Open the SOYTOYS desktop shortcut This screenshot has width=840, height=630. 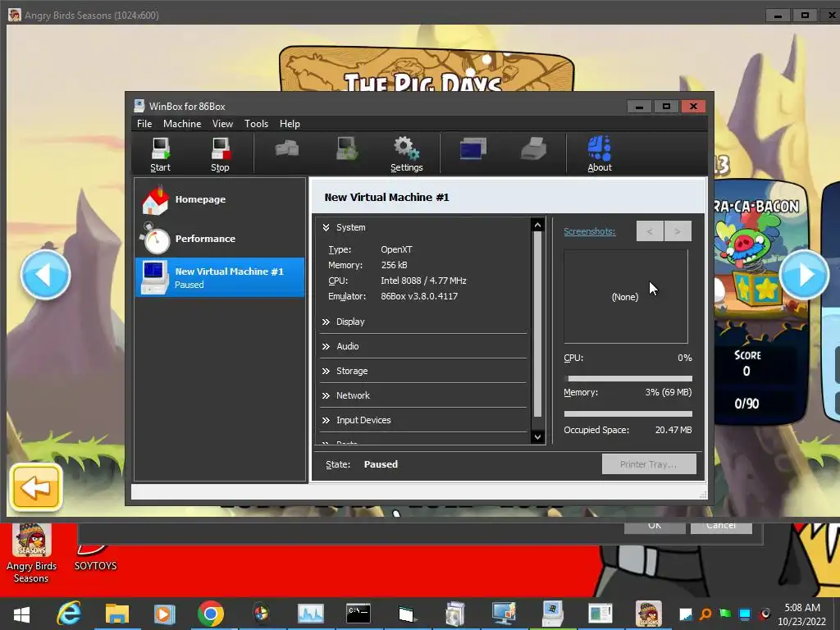tap(95, 557)
